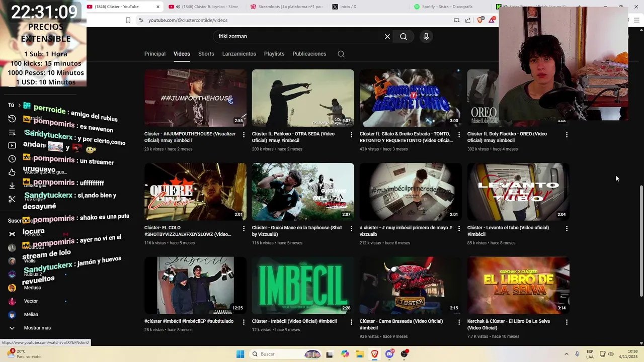Play the LEVANTO EL TUBO thumbnail
644x362 pixels.
point(518,192)
